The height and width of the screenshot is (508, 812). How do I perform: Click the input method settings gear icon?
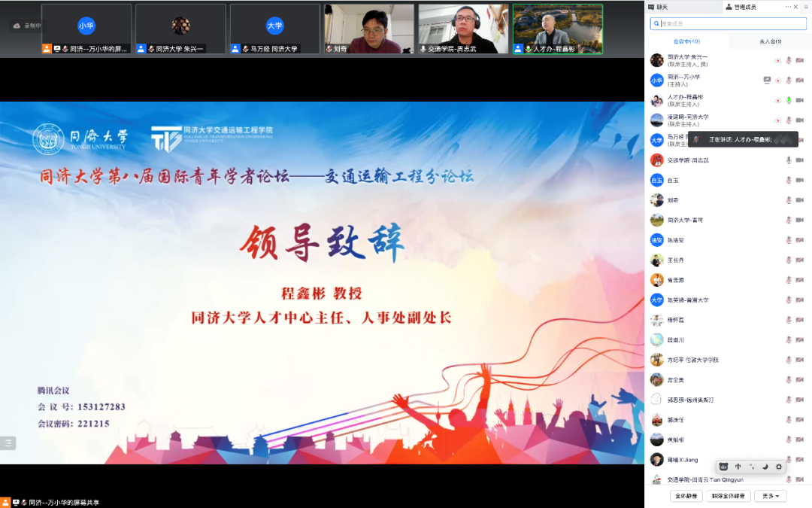(779, 467)
